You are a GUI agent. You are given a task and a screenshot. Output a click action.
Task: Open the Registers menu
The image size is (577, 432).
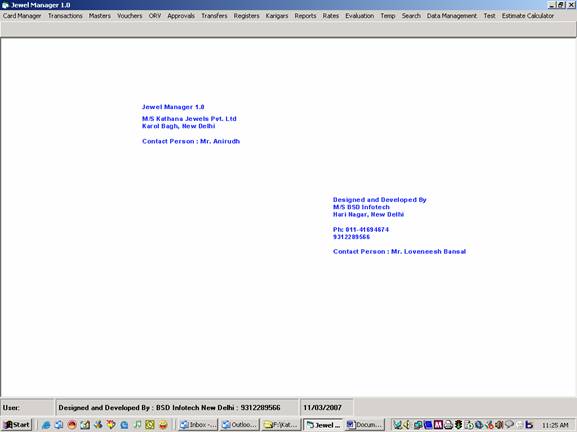(247, 16)
